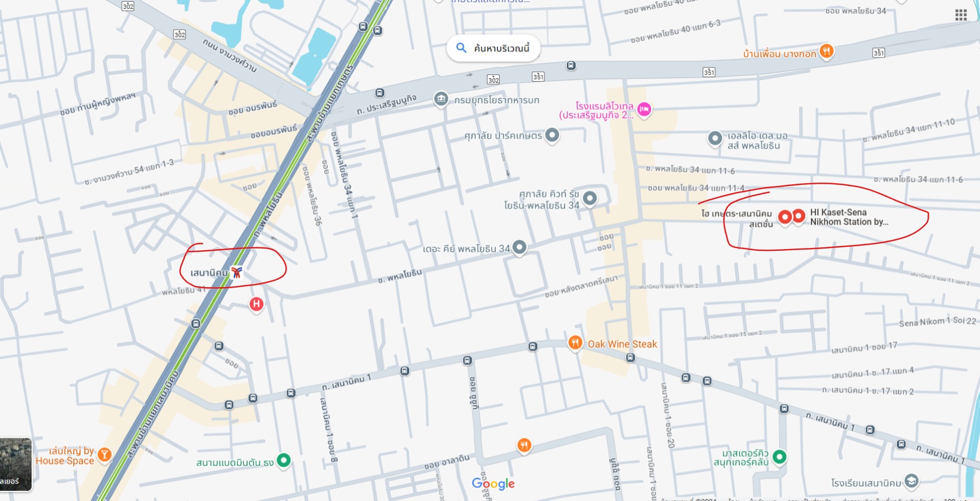Click the Oak Wine Steak restaurant pin
The image size is (980, 501).
point(575,342)
